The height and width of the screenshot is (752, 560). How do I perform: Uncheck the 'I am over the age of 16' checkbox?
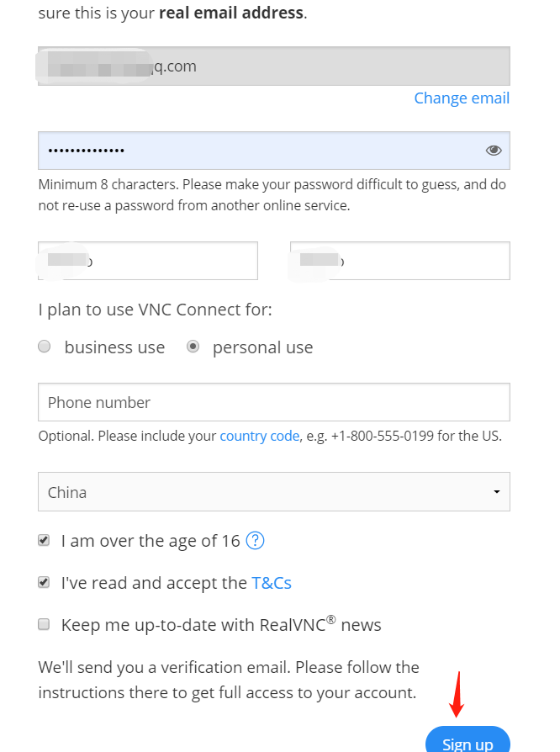point(43,540)
